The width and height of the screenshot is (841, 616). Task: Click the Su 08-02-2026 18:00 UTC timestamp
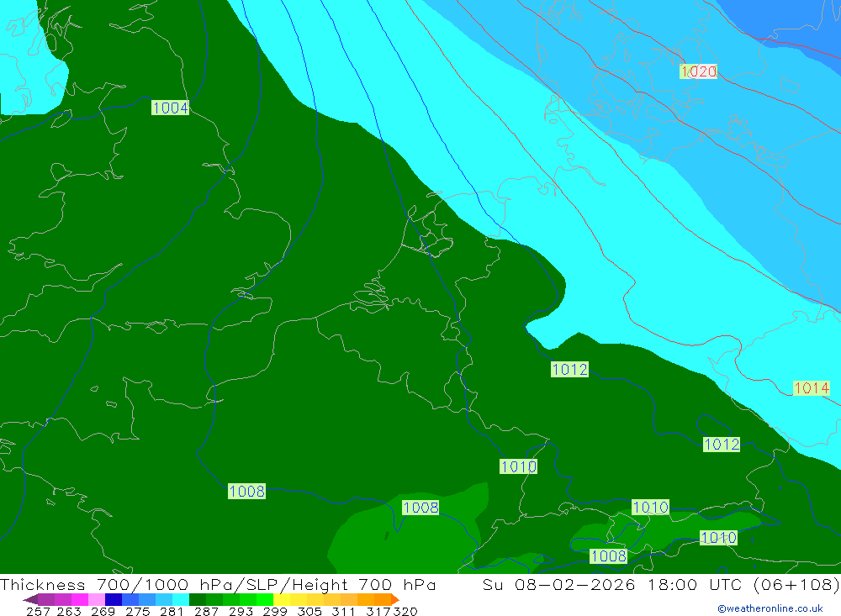(x=611, y=584)
